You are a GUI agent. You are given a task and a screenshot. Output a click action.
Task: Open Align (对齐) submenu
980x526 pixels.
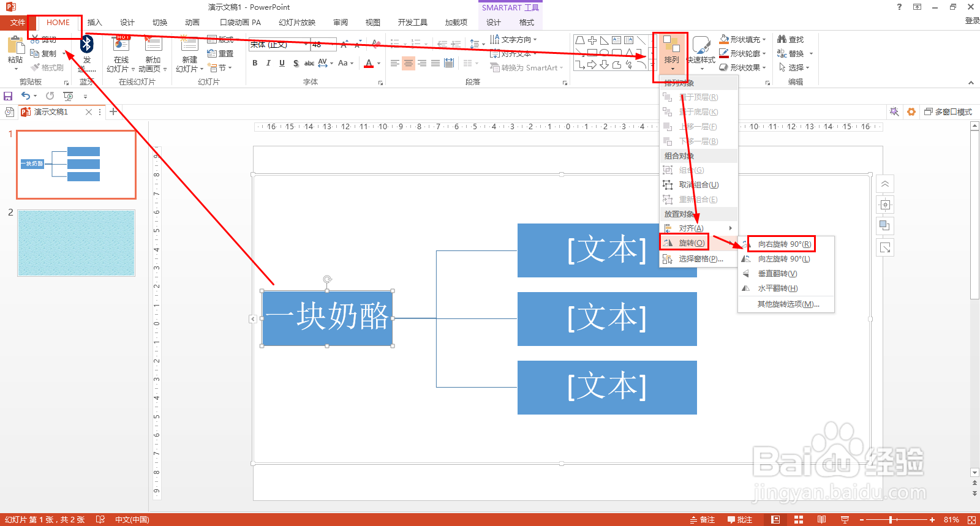[698, 228]
